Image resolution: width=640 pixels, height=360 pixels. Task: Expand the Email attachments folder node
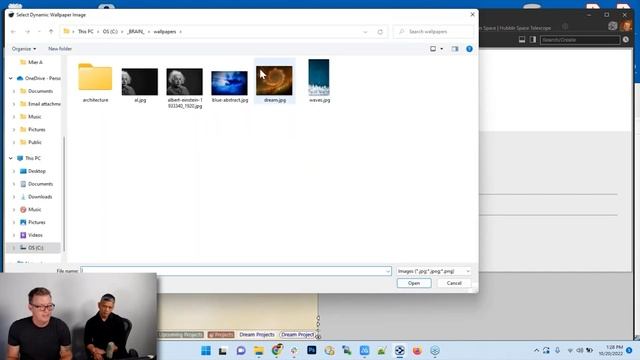tap(14, 104)
